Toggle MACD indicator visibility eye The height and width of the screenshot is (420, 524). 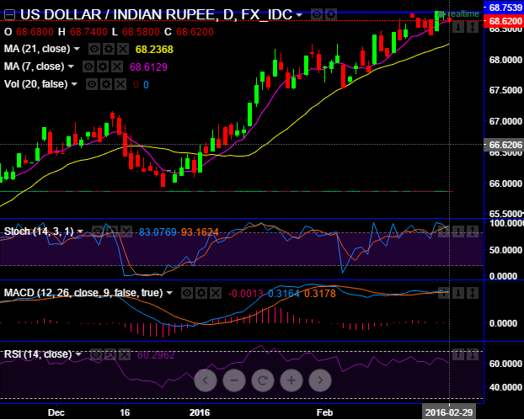coord(187,293)
